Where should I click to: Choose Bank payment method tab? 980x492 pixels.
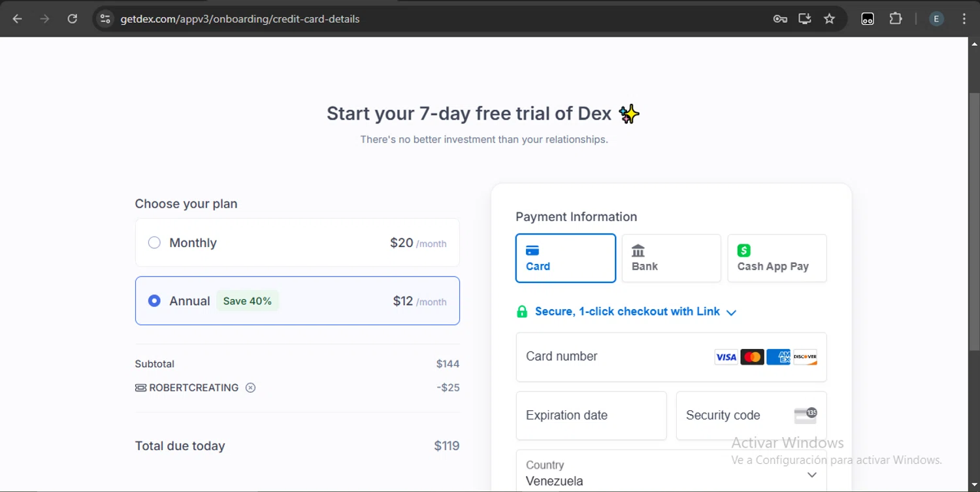point(672,258)
